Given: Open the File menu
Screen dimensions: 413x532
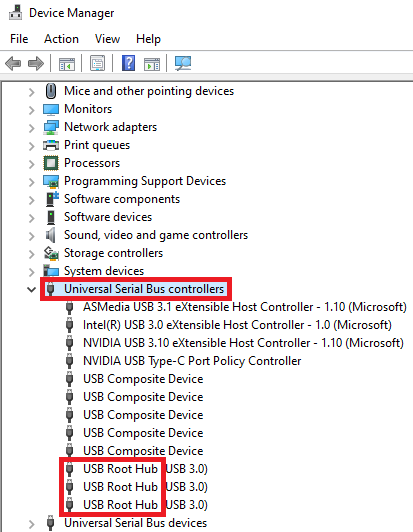Looking at the screenshot, I should click(19, 39).
